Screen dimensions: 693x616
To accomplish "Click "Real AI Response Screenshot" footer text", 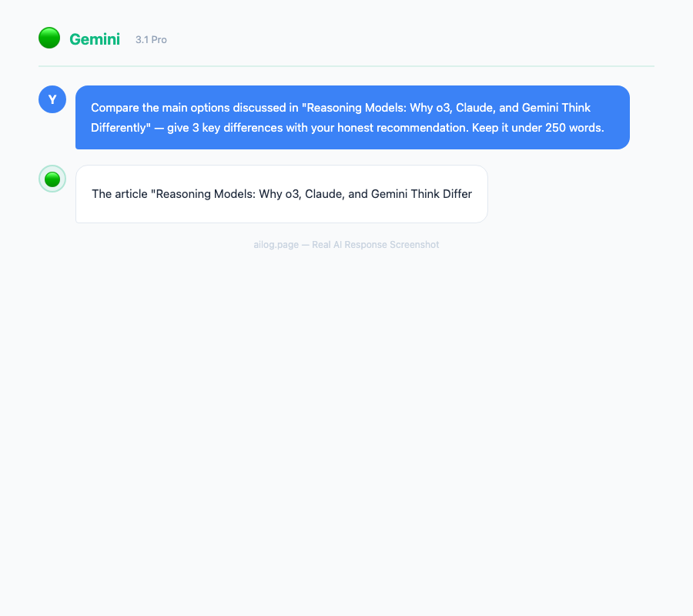I will (x=375, y=245).
